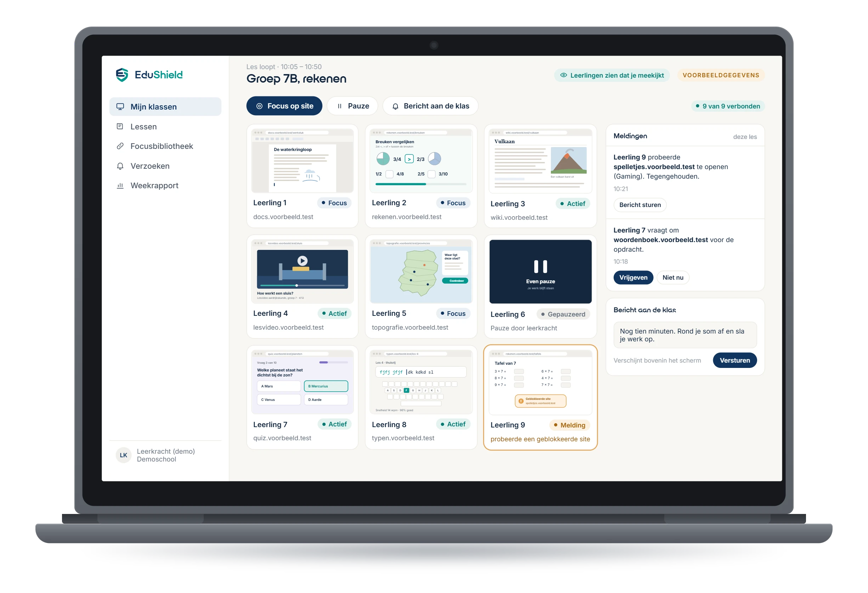Click Bericht aan de klas toolbar button
This screenshot has height=593, width=868.
point(430,106)
